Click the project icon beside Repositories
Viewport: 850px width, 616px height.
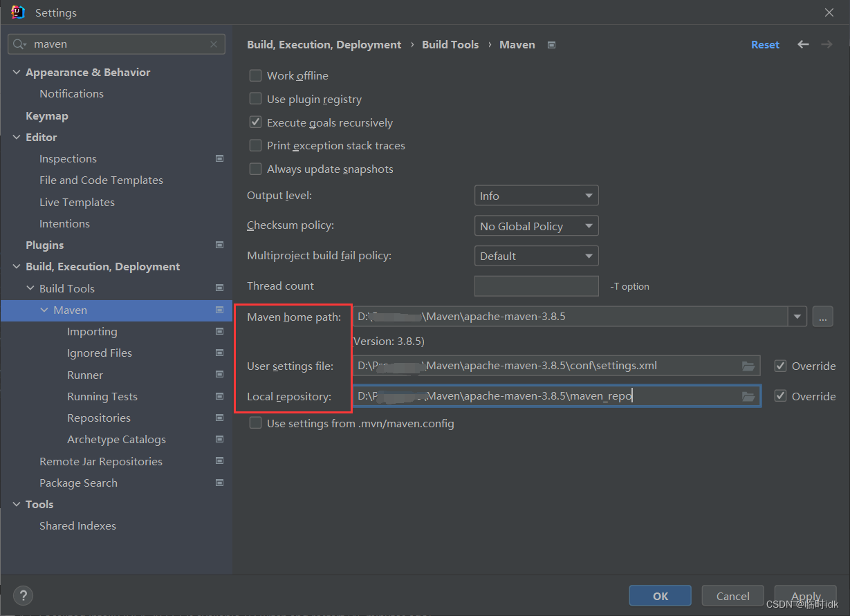click(x=220, y=418)
